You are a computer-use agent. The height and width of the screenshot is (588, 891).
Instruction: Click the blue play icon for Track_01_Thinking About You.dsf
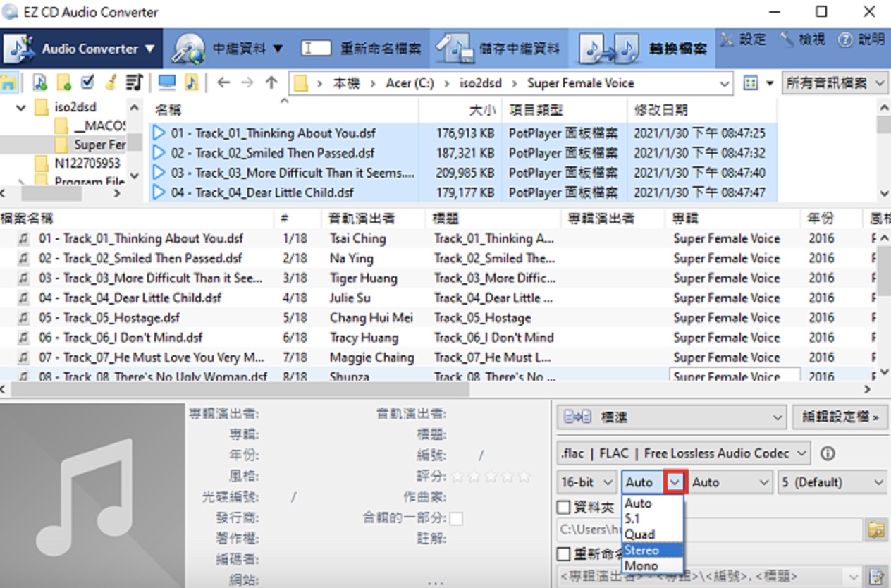(x=159, y=133)
